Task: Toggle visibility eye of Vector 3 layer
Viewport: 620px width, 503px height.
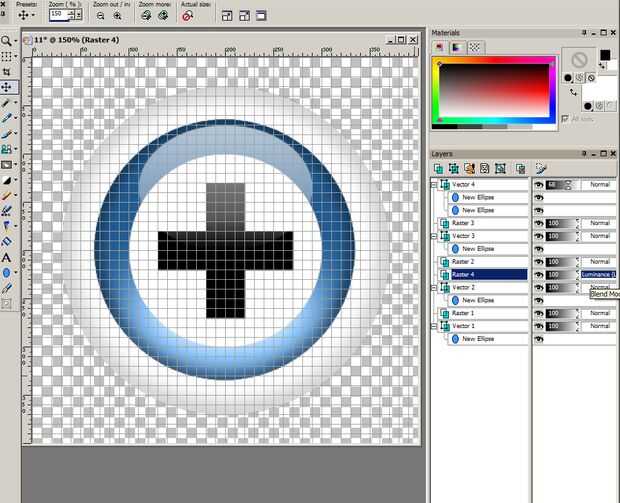Action: click(x=539, y=236)
